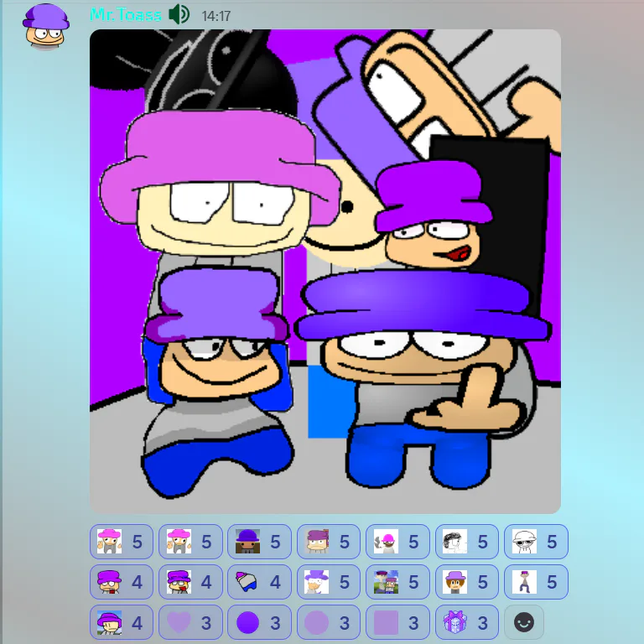This screenshot has width=644, height=644.
Task: Toggle purple hat tongue-out character reaction
Action: coord(190,582)
